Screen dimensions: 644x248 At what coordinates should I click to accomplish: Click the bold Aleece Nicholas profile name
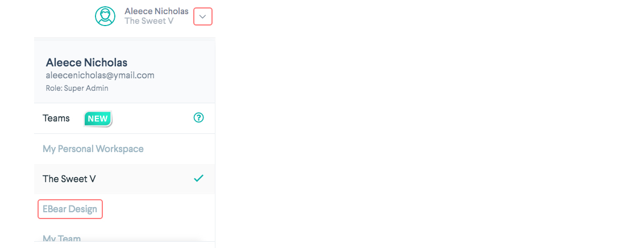pyautogui.click(x=86, y=62)
